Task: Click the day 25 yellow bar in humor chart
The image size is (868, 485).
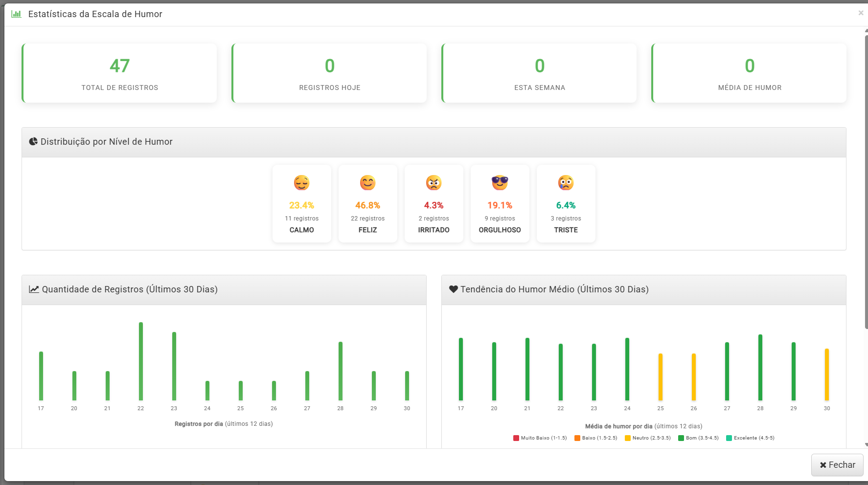Action: (x=661, y=377)
